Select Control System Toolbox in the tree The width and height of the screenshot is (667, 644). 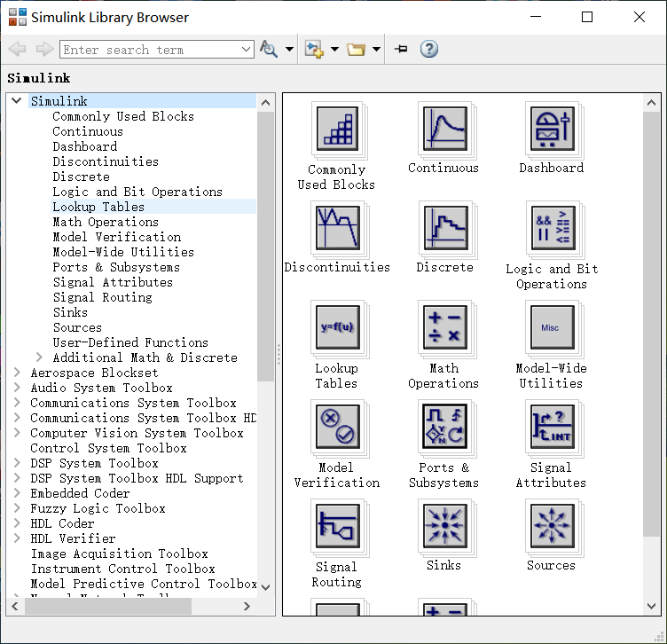(x=108, y=448)
